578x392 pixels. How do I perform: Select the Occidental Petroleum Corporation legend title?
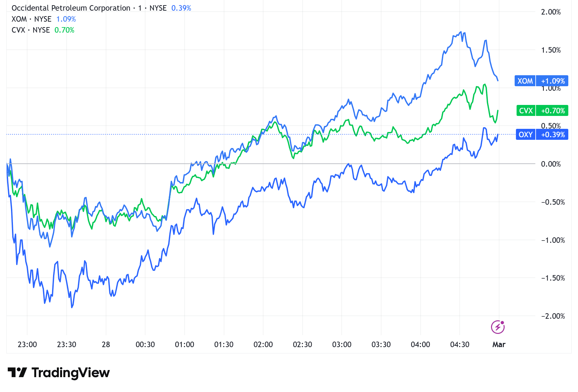71,8
